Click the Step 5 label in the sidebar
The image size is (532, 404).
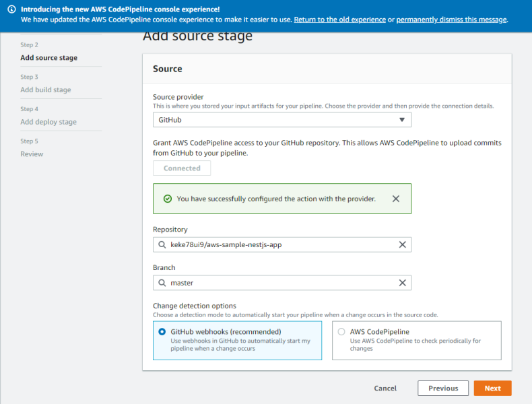coord(29,141)
